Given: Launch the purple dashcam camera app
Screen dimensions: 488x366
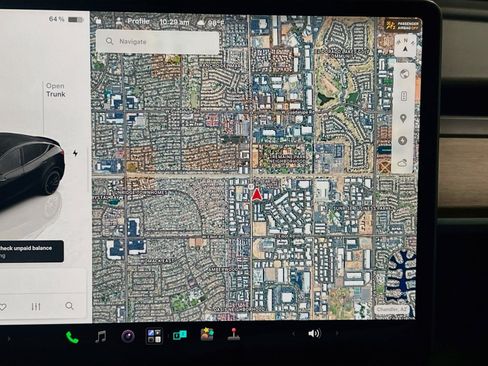Looking at the screenshot, I should point(128,336).
